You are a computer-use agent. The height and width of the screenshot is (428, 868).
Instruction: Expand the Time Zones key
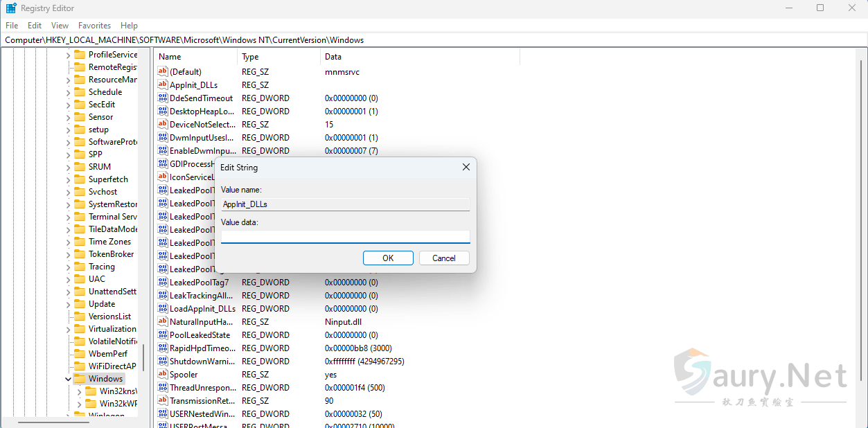pos(68,242)
